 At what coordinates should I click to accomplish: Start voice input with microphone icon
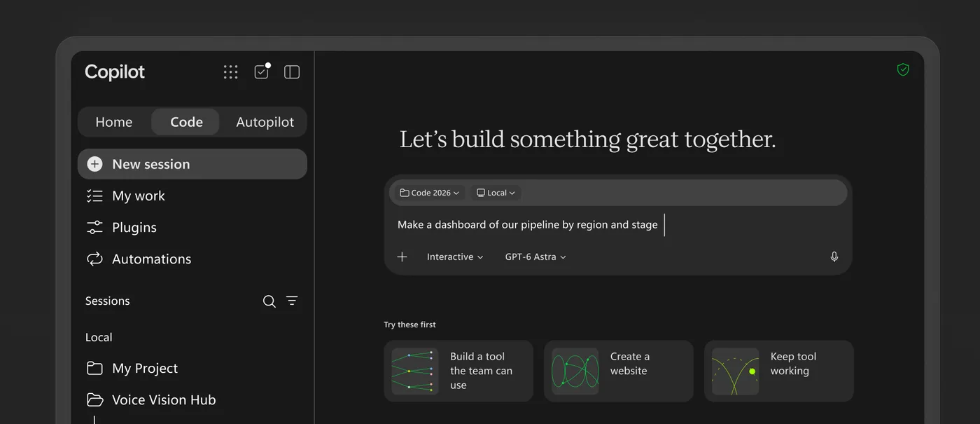[834, 257]
